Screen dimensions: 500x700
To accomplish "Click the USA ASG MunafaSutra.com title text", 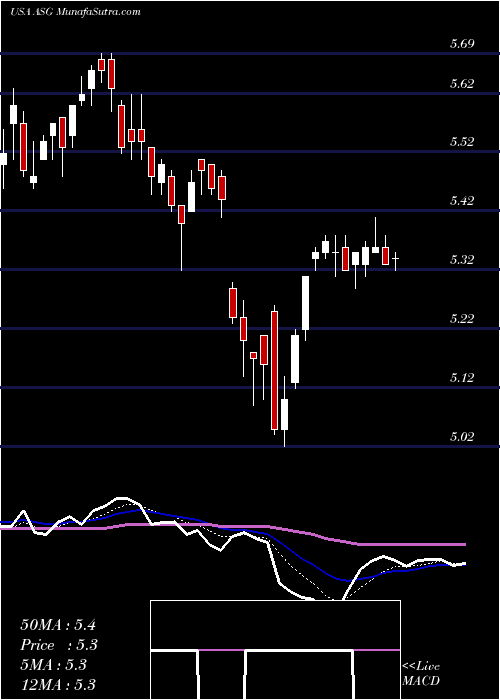I will click(75, 12).
